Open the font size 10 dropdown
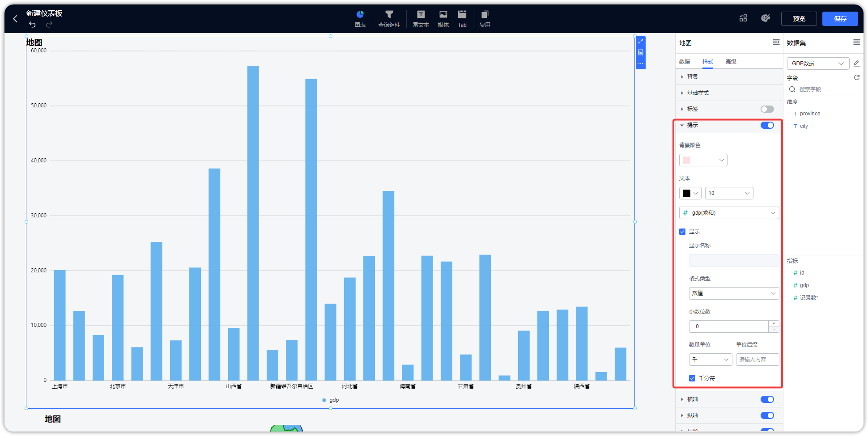 729,193
